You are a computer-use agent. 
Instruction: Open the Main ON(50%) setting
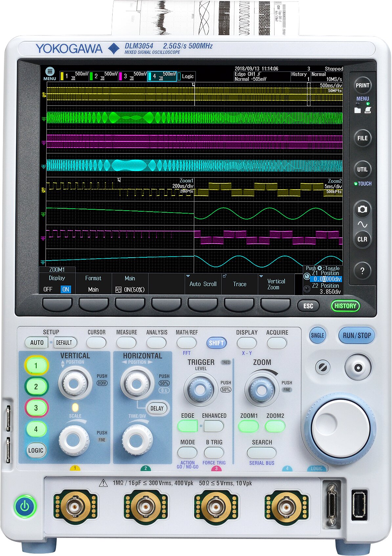130,284
